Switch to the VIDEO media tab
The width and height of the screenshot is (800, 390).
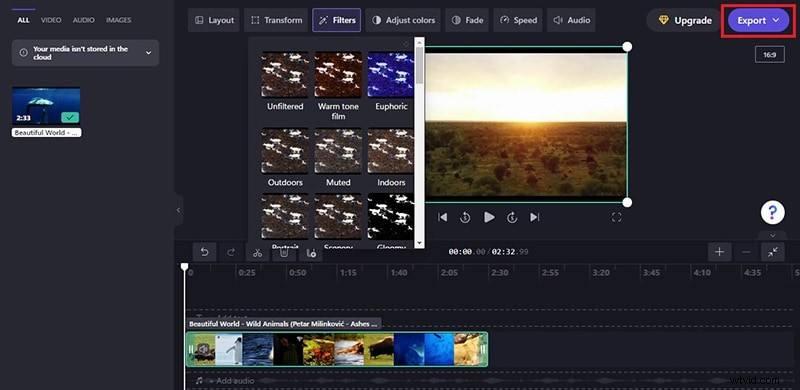[51, 20]
